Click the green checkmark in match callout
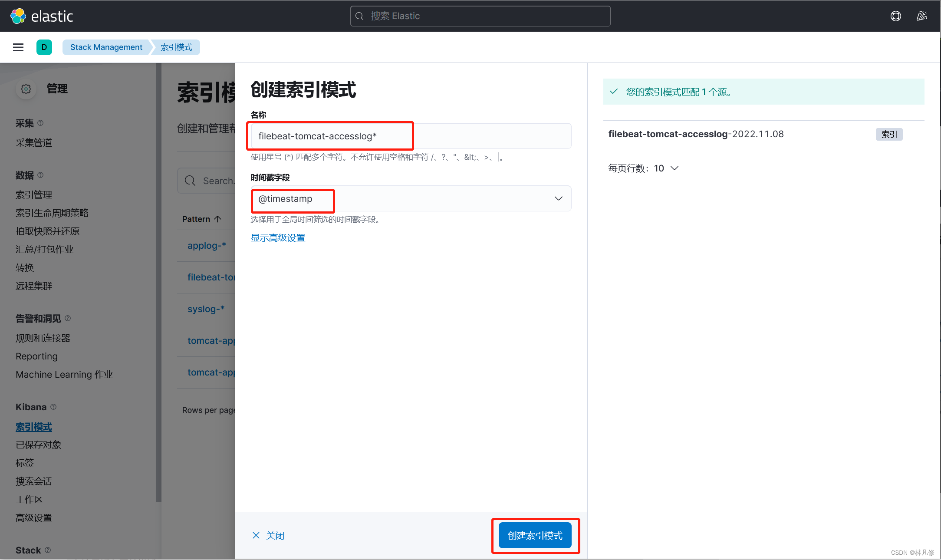941x560 pixels. [x=614, y=92]
